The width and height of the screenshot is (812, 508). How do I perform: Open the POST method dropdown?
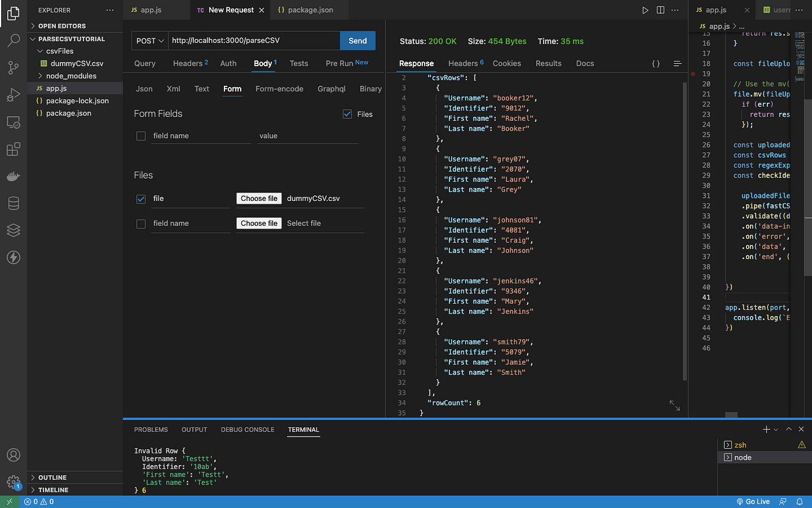tap(150, 41)
